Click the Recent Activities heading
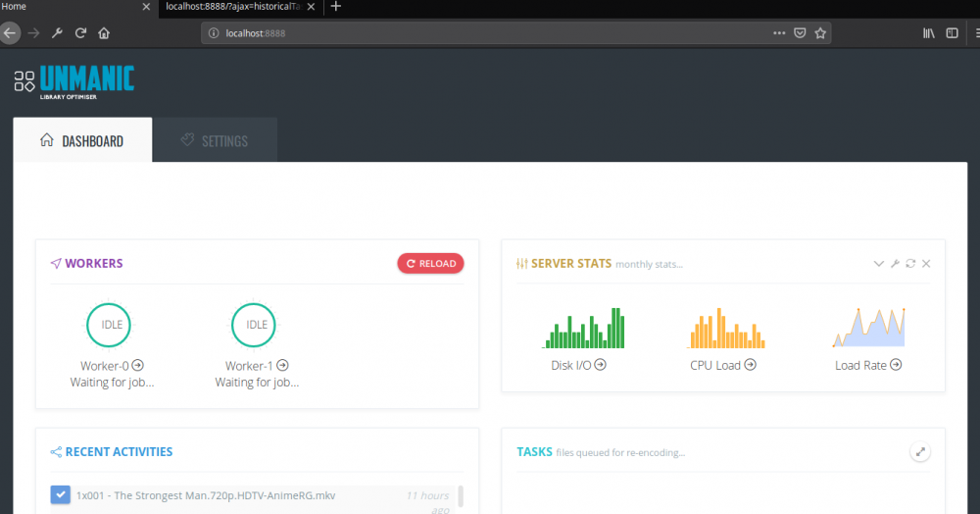This screenshot has height=514, width=980. click(x=119, y=451)
